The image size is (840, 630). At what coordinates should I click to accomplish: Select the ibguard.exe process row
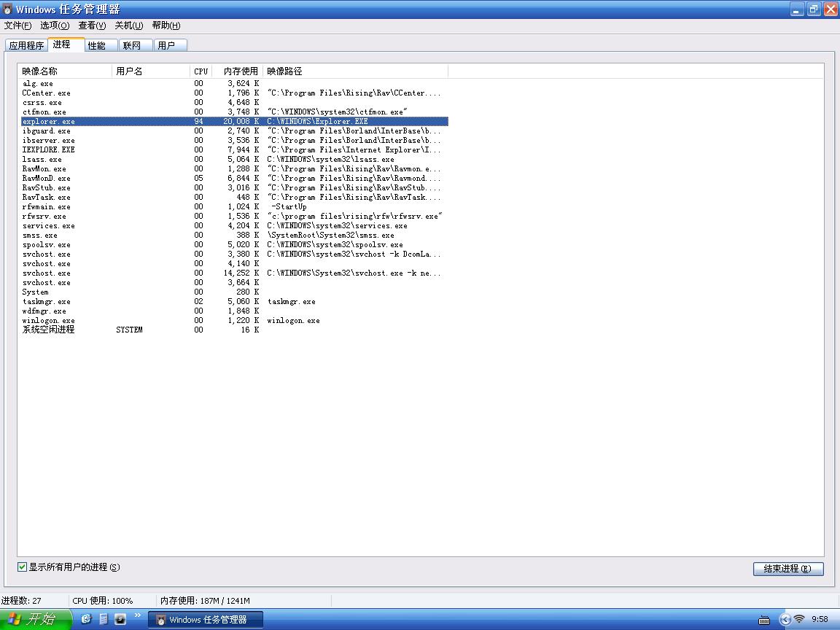click(235, 131)
